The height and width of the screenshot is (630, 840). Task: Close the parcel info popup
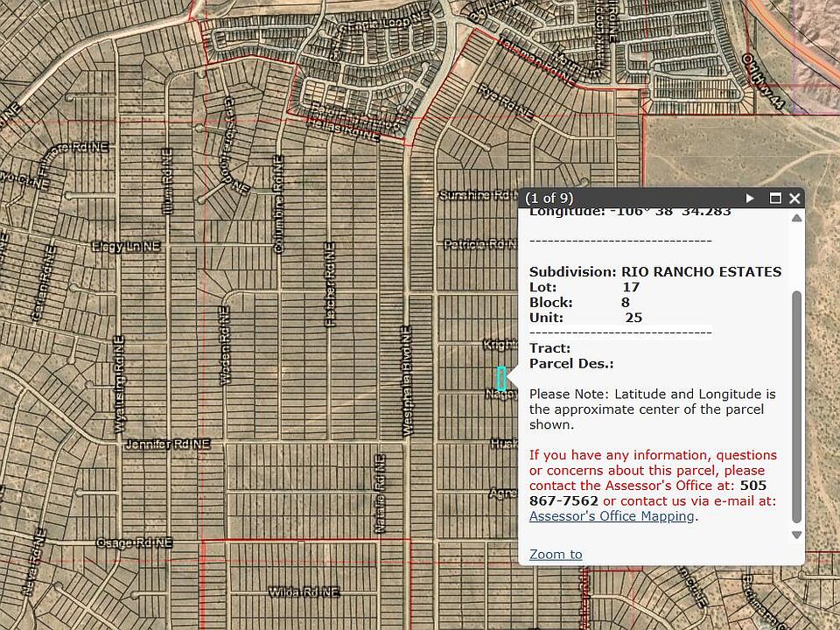point(794,199)
